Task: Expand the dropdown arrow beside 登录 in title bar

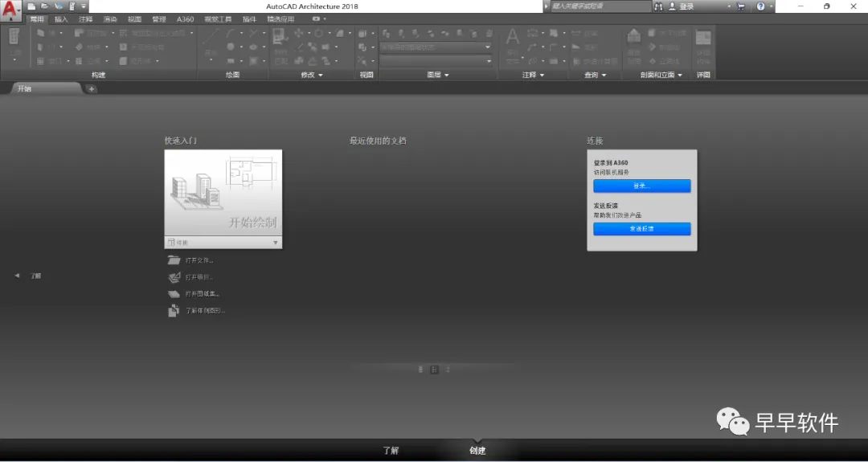Action: tap(728, 6)
